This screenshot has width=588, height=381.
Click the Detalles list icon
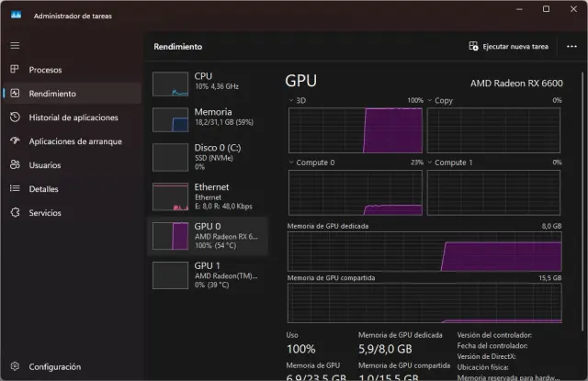pyautogui.click(x=14, y=188)
